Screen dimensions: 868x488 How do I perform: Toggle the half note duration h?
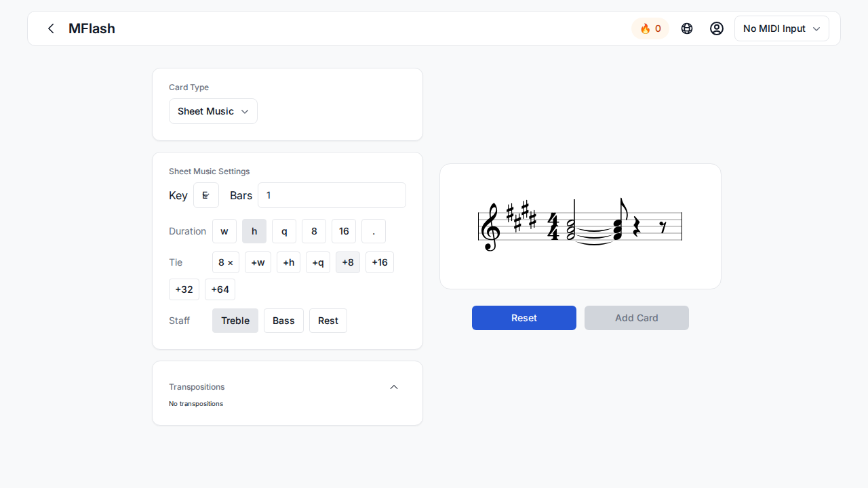click(x=254, y=231)
